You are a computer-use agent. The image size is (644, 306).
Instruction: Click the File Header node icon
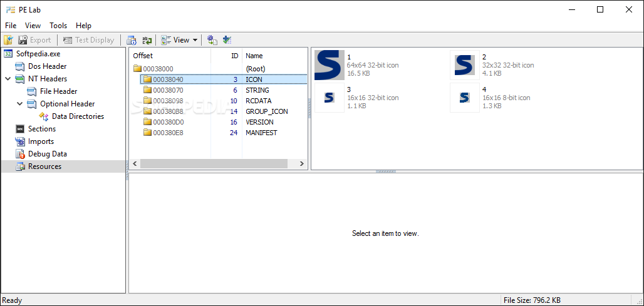(x=32, y=91)
